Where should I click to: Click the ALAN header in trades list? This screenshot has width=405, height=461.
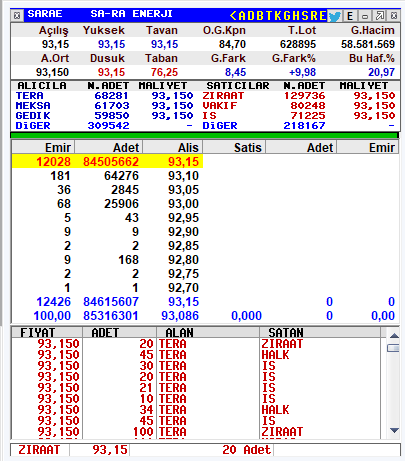(208, 333)
